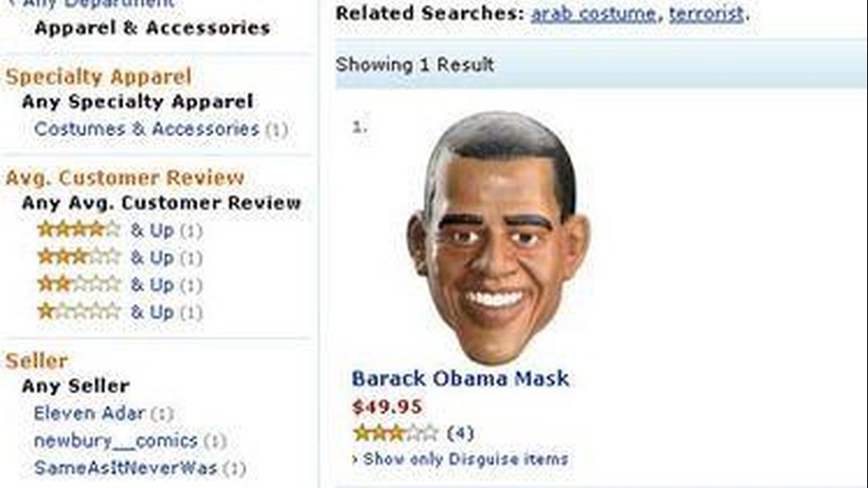Open the Barack Obama Mask product image
868x488 pixels.
coord(498,237)
